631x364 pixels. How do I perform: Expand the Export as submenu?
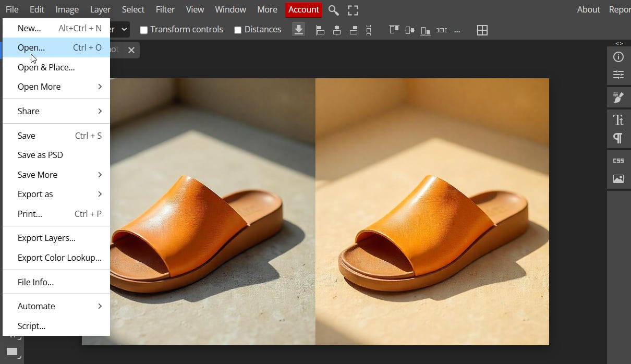pos(35,194)
